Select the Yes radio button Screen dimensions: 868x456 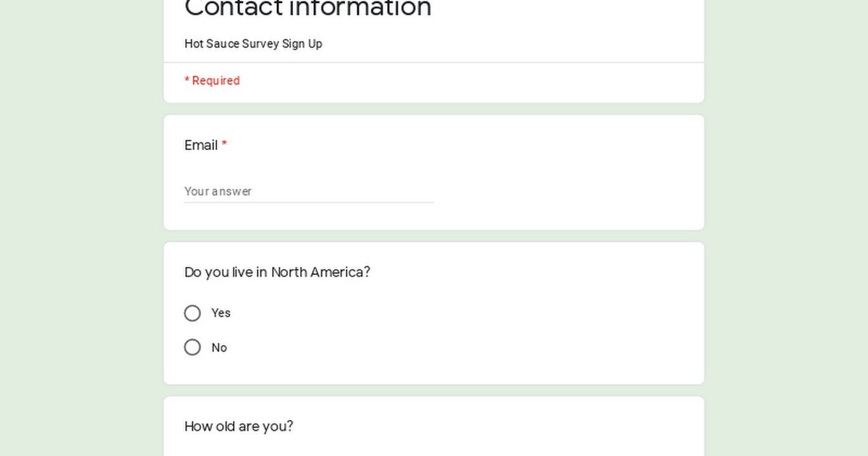[x=192, y=313]
